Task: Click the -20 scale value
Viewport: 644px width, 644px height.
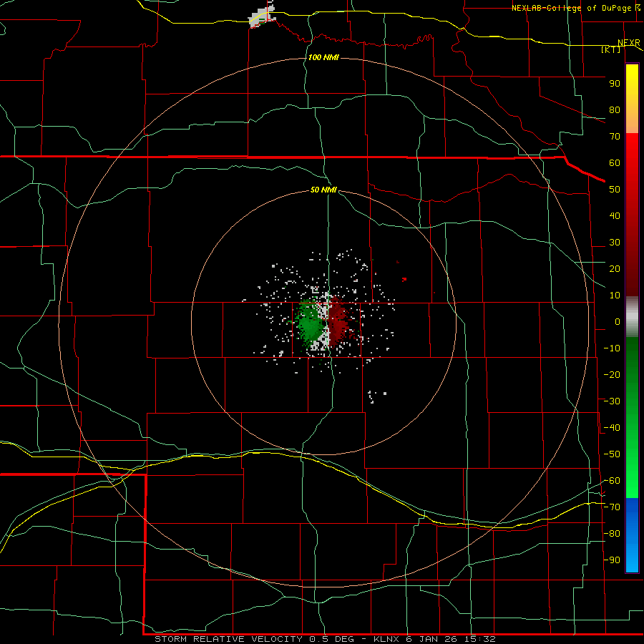Action: point(612,375)
